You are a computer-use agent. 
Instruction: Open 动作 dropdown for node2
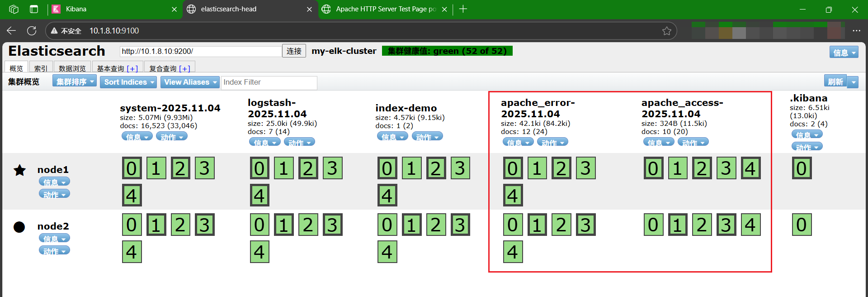(x=54, y=250)
